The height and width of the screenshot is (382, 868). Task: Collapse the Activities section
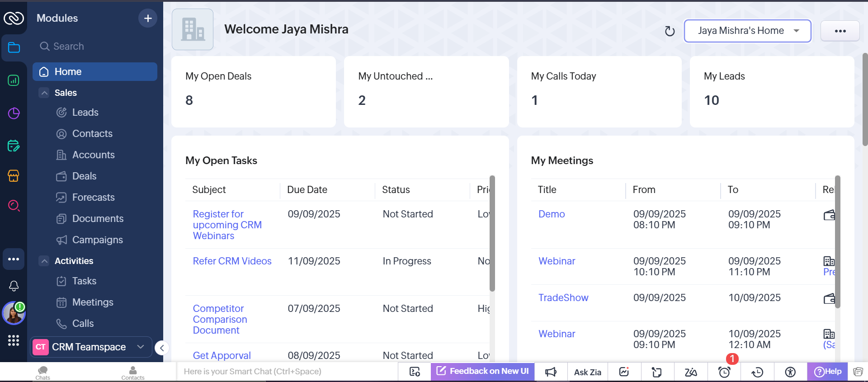point(44,261)
